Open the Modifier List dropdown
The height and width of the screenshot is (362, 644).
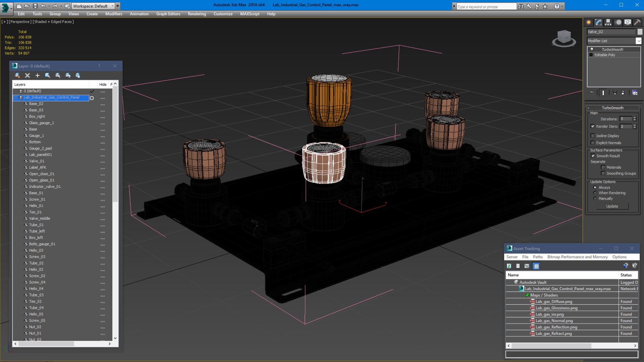(638, 41)
